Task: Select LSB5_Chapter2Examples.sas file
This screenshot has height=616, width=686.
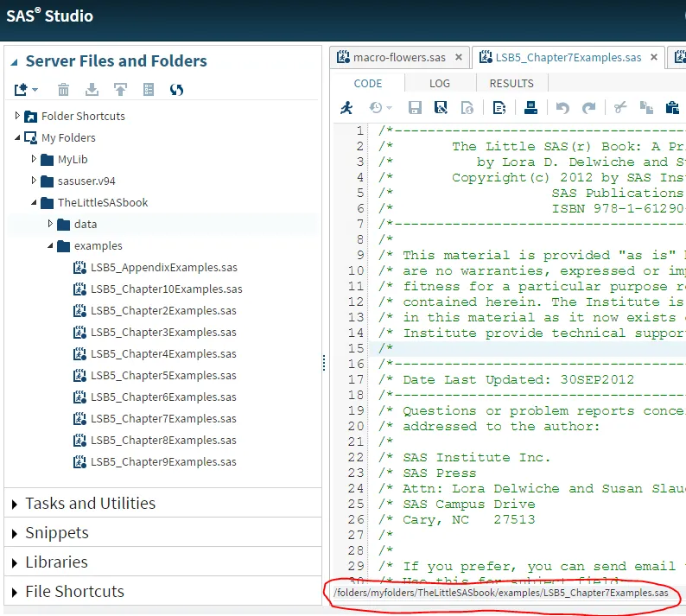Action: [163, 311]
